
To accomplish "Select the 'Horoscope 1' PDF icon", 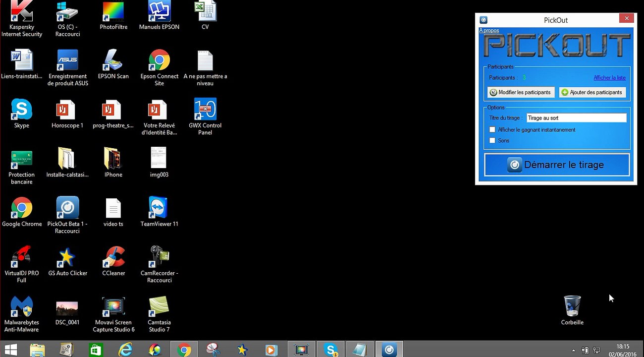I will pos(67,114).
